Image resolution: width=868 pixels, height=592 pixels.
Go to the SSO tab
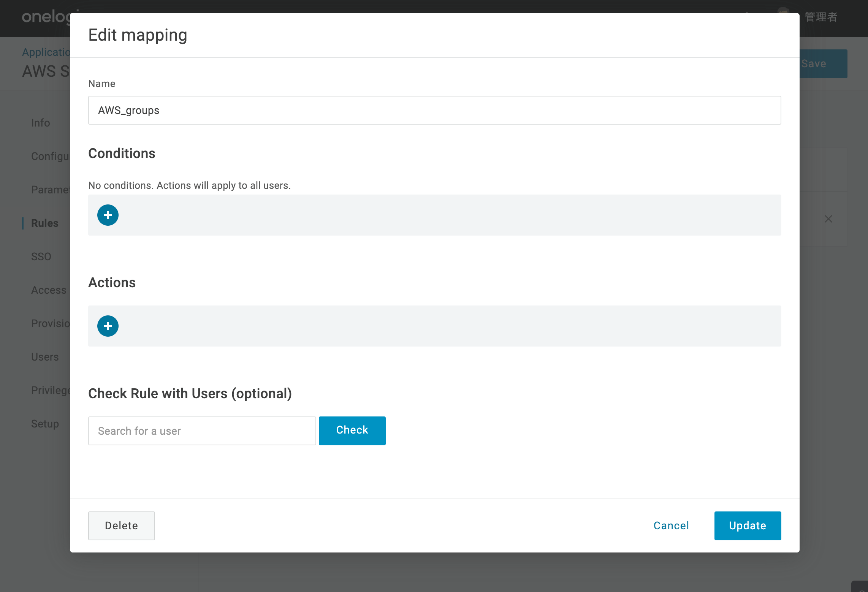(41, 256)
